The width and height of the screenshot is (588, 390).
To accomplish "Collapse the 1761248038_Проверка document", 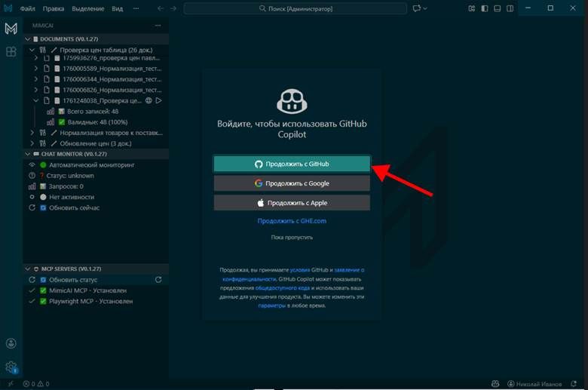I will click(35, 100).
